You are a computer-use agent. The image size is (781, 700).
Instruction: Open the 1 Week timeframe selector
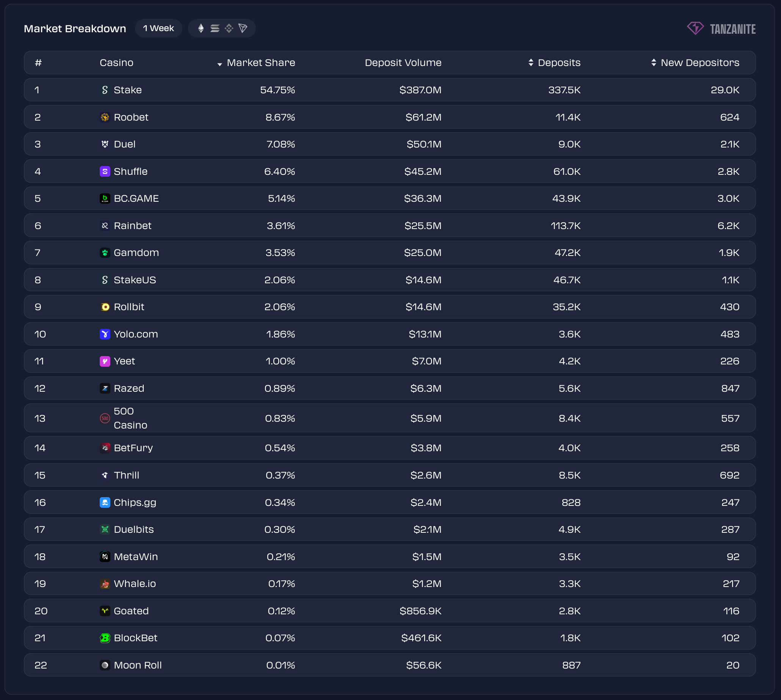click(158, 28)
